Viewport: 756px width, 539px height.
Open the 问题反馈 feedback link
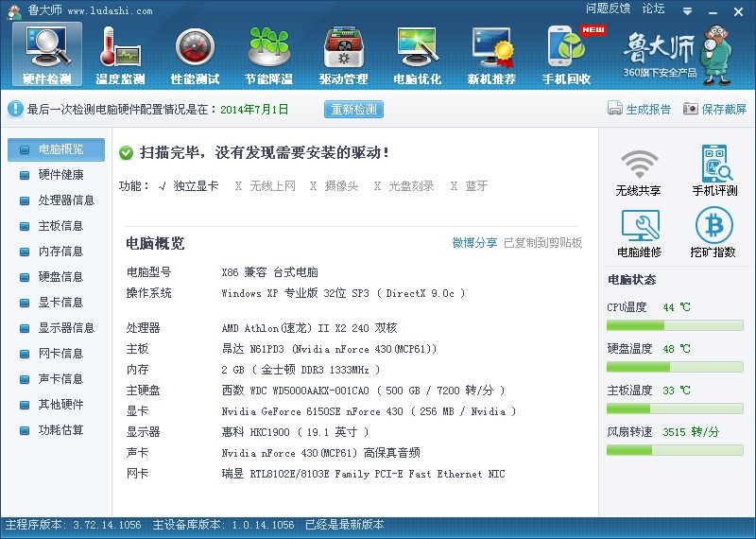608,9
